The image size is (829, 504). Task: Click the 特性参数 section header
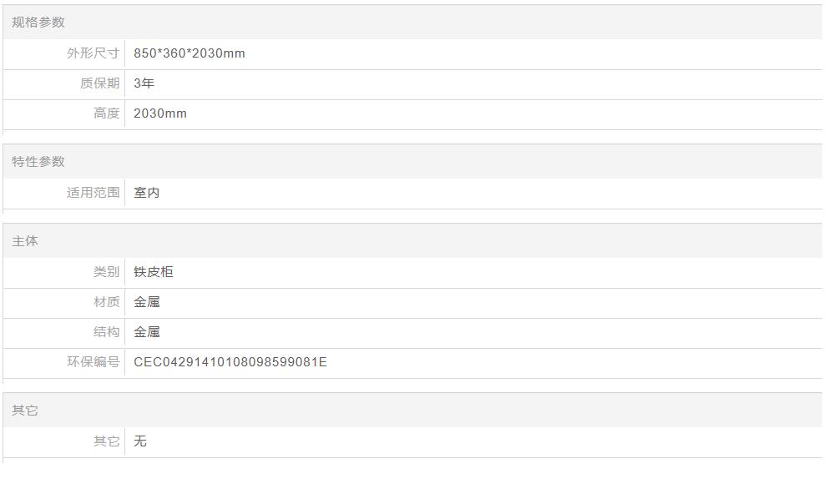coord(38,162)
